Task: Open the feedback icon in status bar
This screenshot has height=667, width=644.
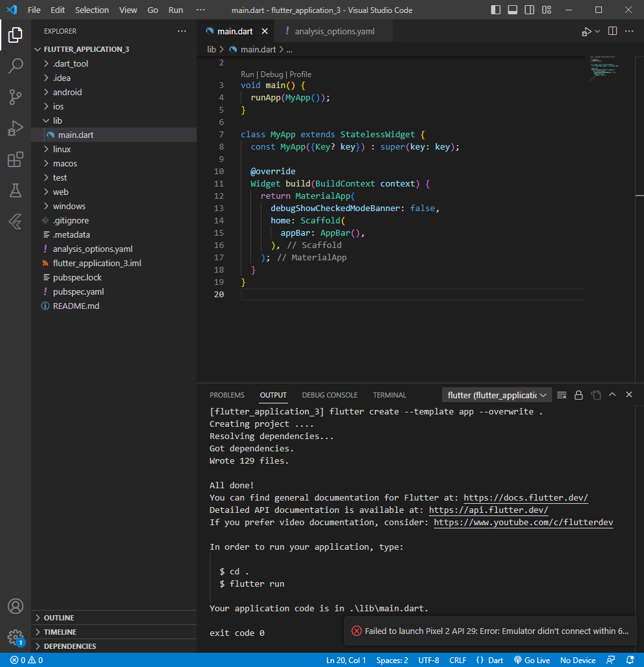Action: (x=610, y=660)
